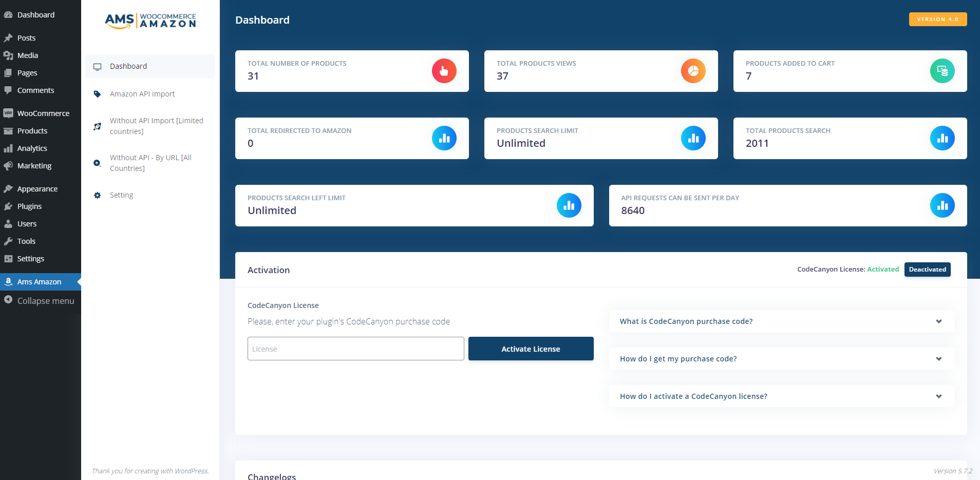Screen dimensions: 980x480
Task: Focus the License input field
Action: [x=356, y=349]
